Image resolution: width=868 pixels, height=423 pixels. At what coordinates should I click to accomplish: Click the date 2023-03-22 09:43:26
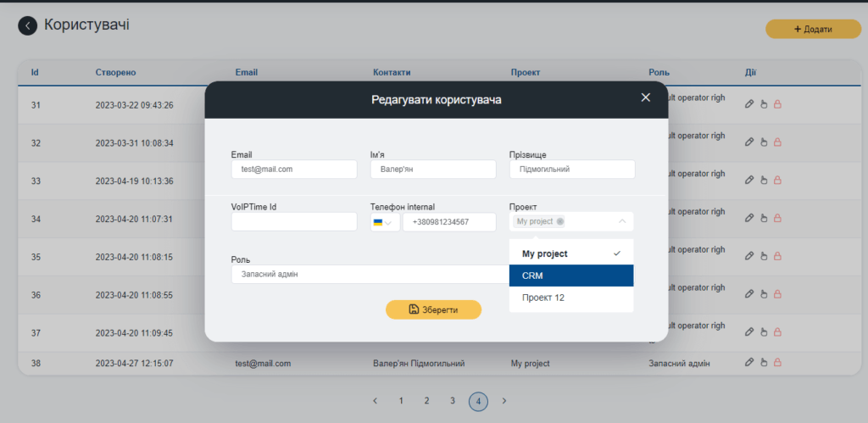(x=135, y=104)
